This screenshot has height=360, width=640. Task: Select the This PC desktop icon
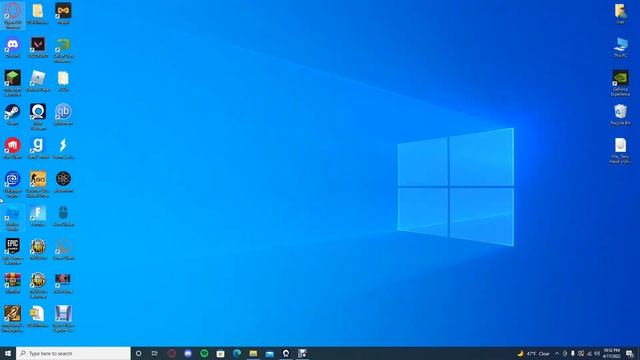pos(620,47)
